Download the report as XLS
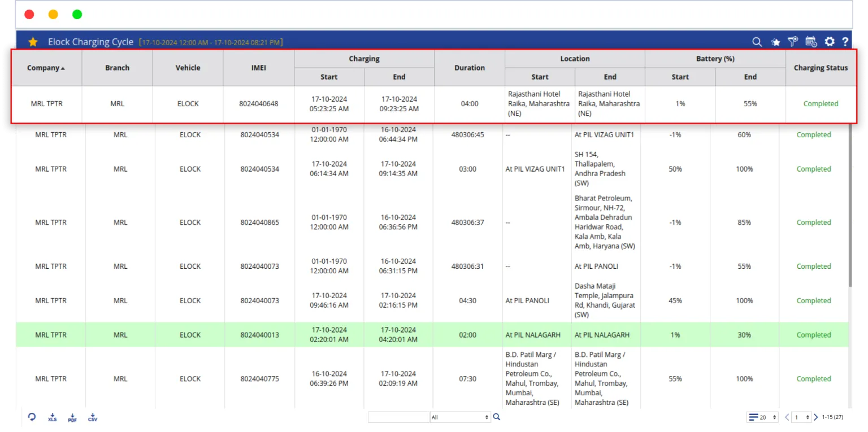This screenshot has height=432, width=868. (x=52, y=417)
